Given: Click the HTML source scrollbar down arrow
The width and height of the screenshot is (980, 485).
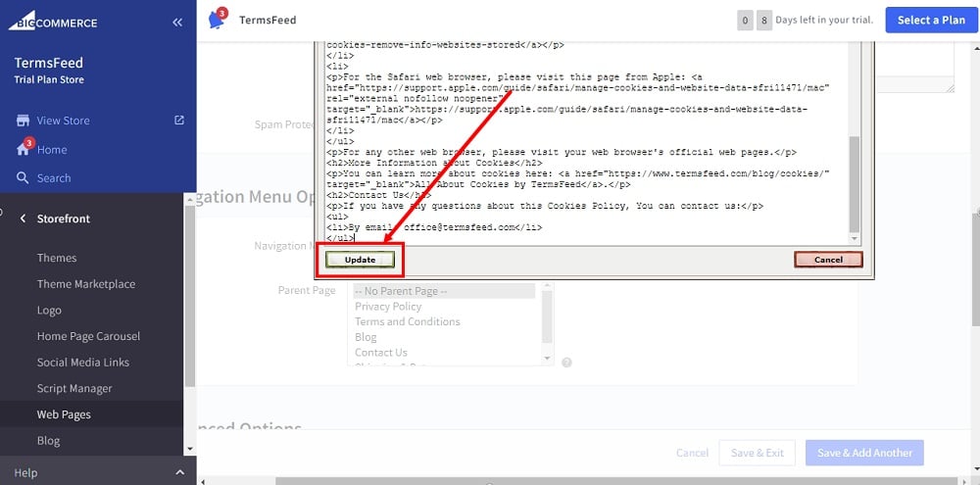Looking at the screenshot, I should 855,239.
